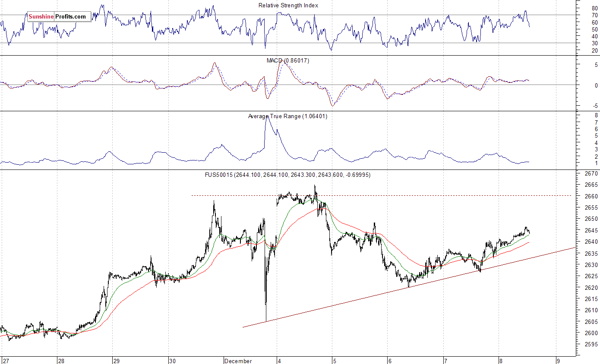
Task: Click the 28 date label on time axis
Action: tap(61, 361)
